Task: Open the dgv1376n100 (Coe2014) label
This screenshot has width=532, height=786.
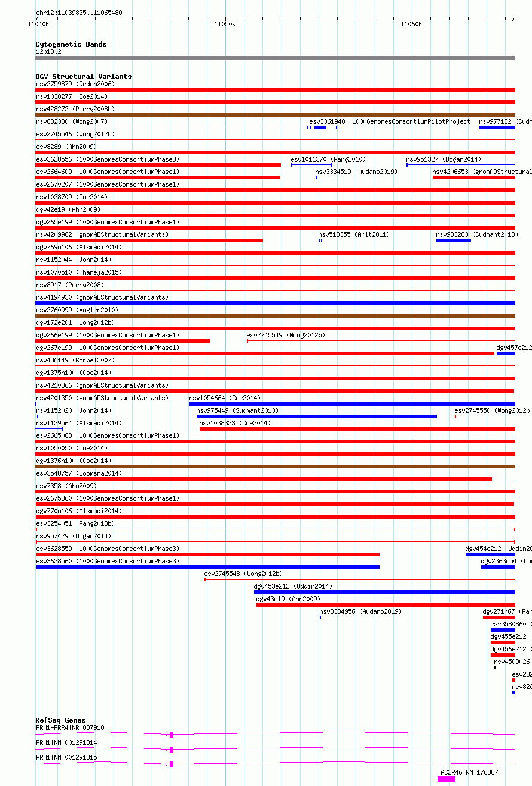Action: (x=74, y=461)
